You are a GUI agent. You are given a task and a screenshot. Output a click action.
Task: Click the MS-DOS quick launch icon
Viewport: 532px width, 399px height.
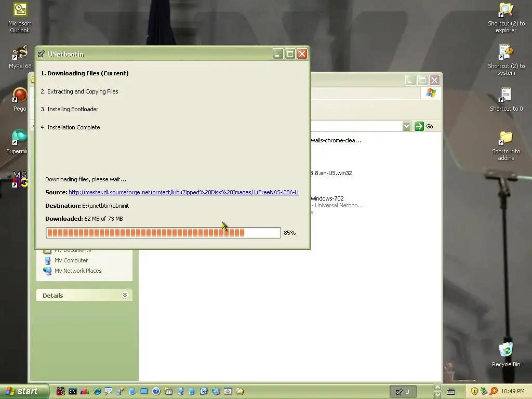[x=61, y=391]
